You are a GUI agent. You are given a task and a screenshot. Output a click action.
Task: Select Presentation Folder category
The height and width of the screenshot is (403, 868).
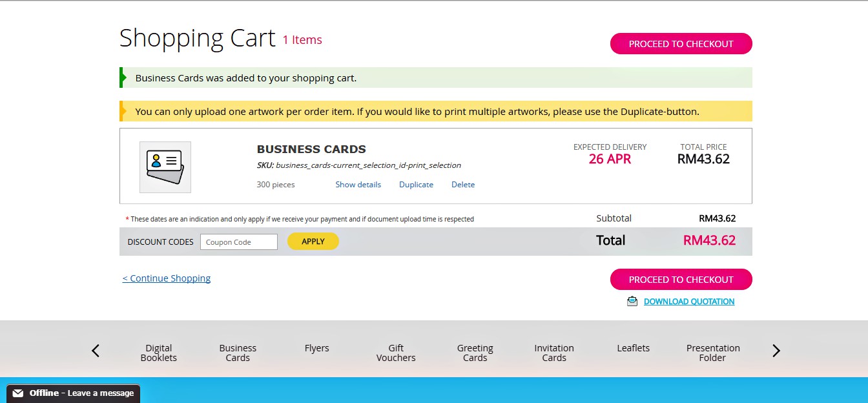click(713, 353)
